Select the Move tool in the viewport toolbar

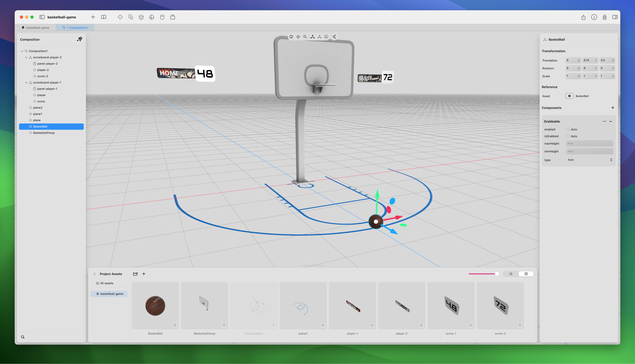[x=298, y=37]
